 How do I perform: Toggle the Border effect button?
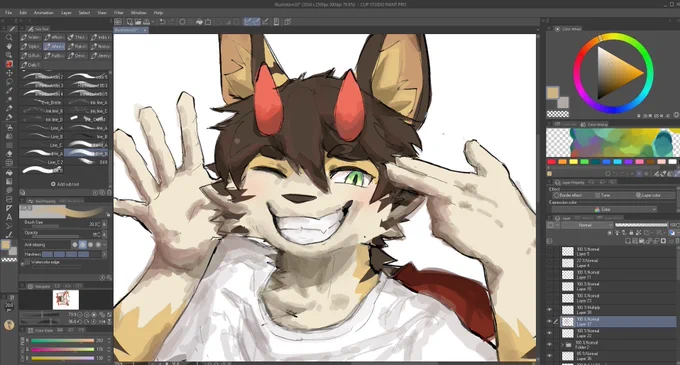click(567, 195)
